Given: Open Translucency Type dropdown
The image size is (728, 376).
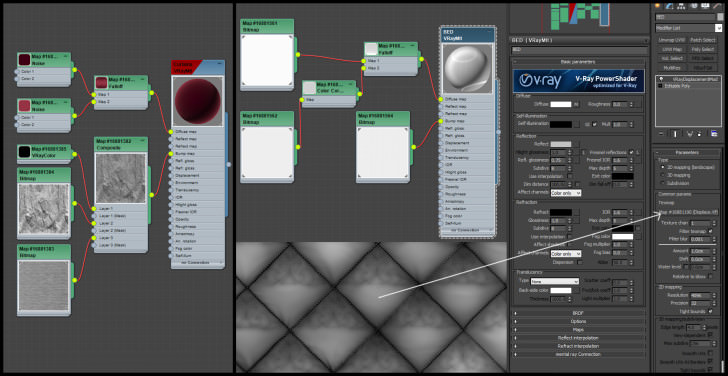Looking at the screenshot, I should coord(554,281).
